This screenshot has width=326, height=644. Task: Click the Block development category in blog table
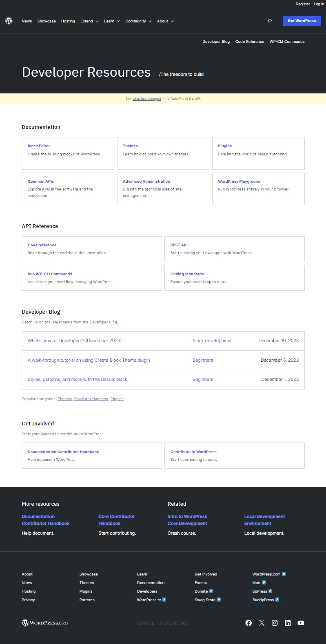pos(212,341)
